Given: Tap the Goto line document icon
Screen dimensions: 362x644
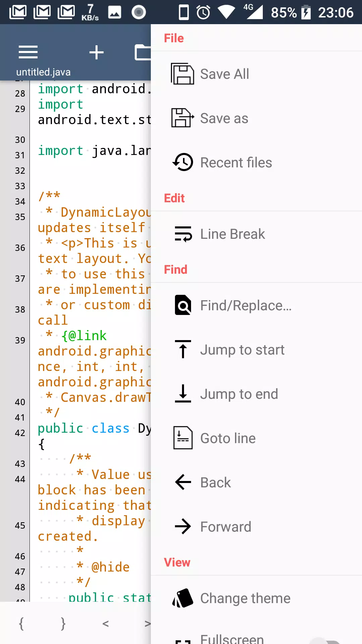Looking at the screenshot, I should click(183, 438).
